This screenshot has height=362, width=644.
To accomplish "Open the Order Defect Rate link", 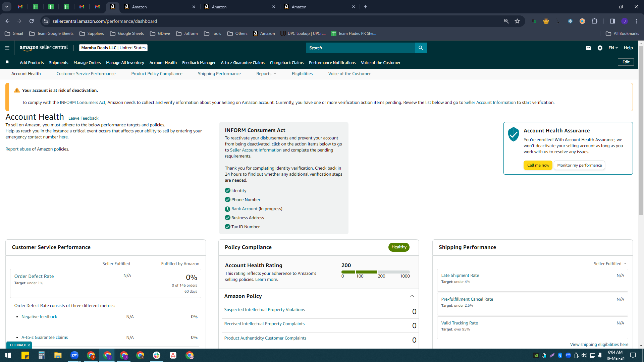I will click(x=34, y=276).
